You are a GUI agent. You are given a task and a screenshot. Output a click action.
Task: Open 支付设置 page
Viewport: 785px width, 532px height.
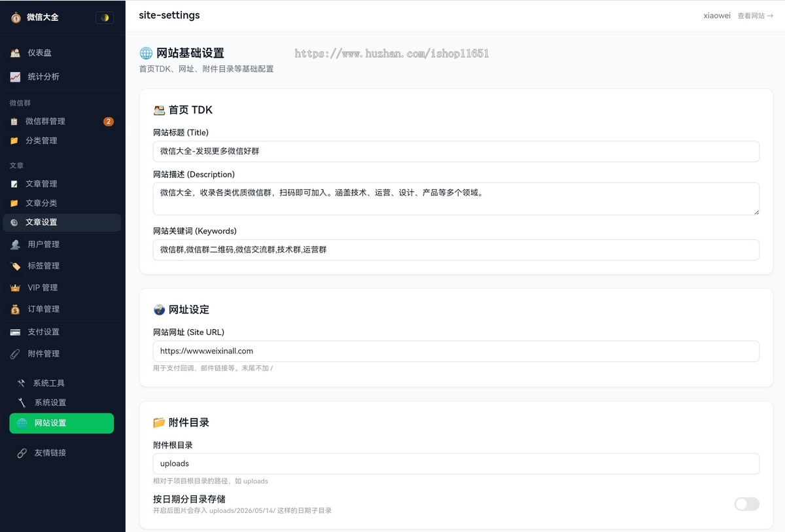tap(61, 332)
